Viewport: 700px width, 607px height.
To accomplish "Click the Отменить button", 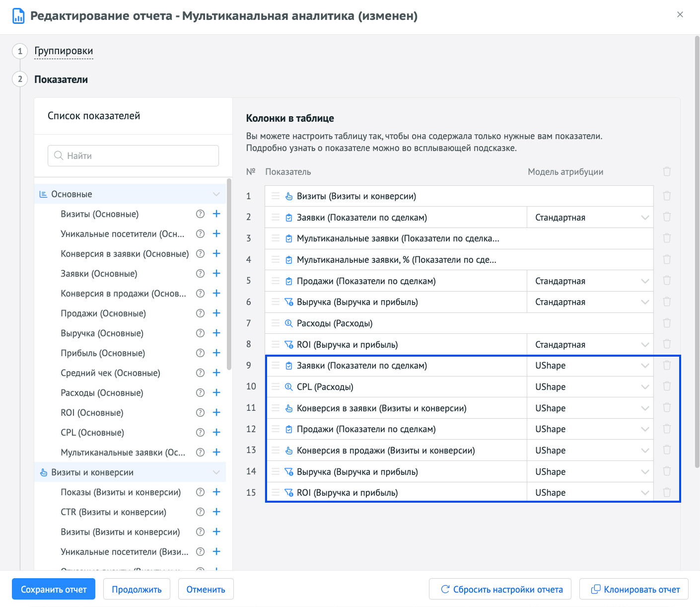I will (206, 589).
